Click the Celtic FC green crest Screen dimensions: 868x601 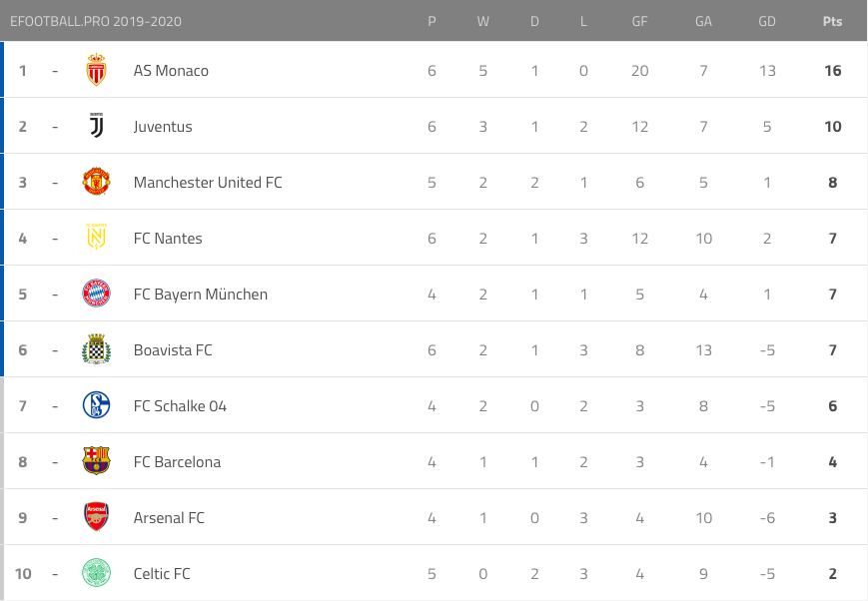pos(96,573)
